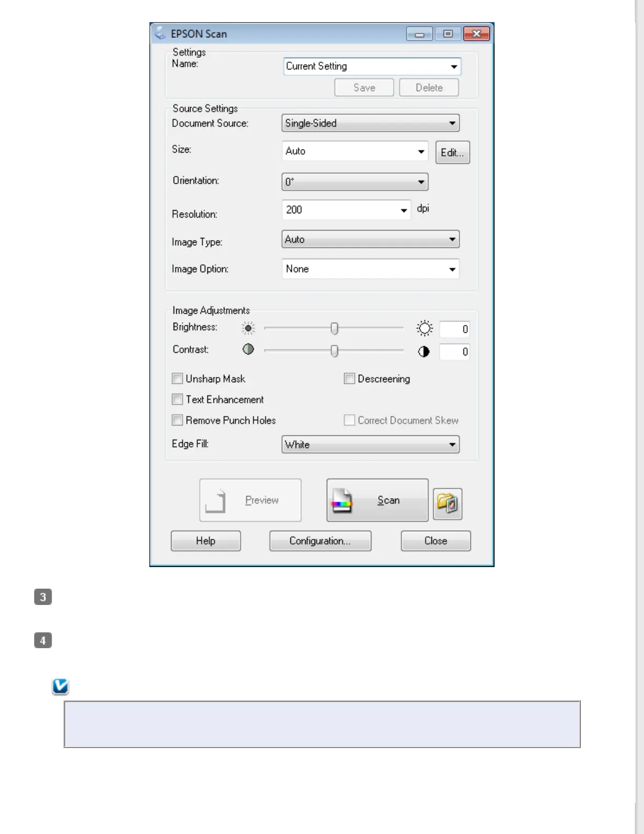Click the low contrast circle icon
The image size is (644, 834).
[248, 349]
